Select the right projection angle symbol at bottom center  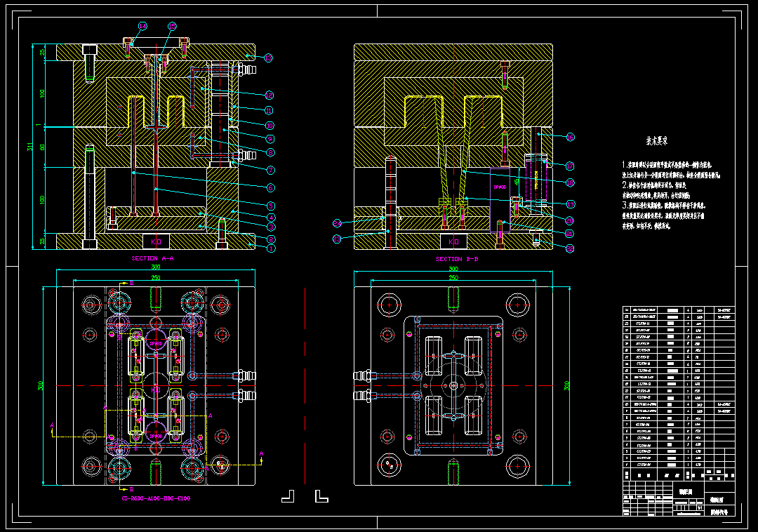[x=321, y=496]
